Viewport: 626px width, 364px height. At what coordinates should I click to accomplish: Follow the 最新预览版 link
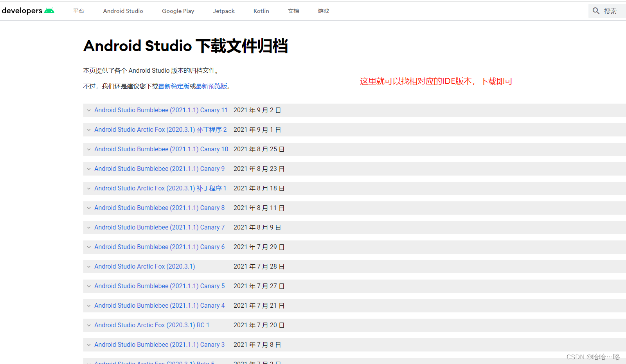212,86
